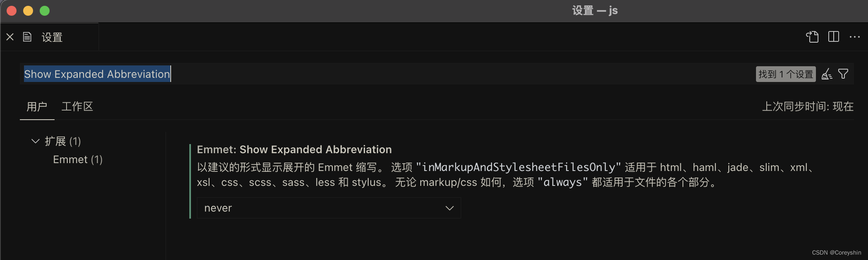Click the 上次同步时间: 现在 link
Screen dimensions: 868x260
pos(808,106)
